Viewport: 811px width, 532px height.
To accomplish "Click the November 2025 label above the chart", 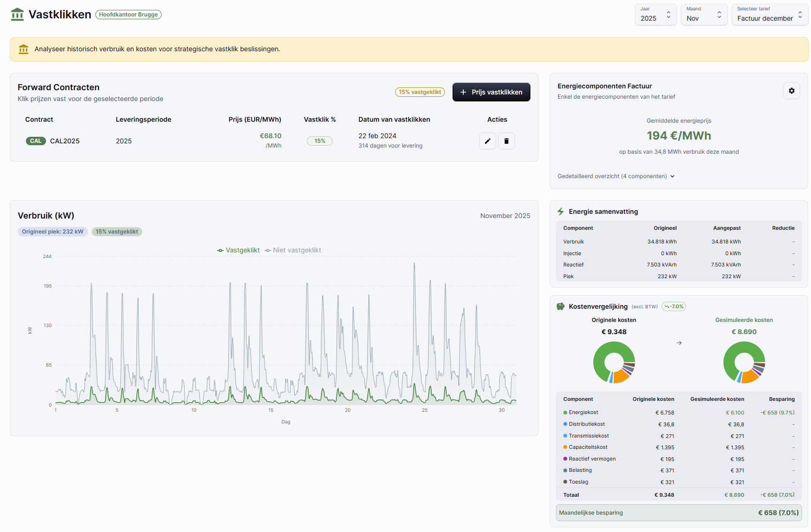I will (x=505, y=216).
